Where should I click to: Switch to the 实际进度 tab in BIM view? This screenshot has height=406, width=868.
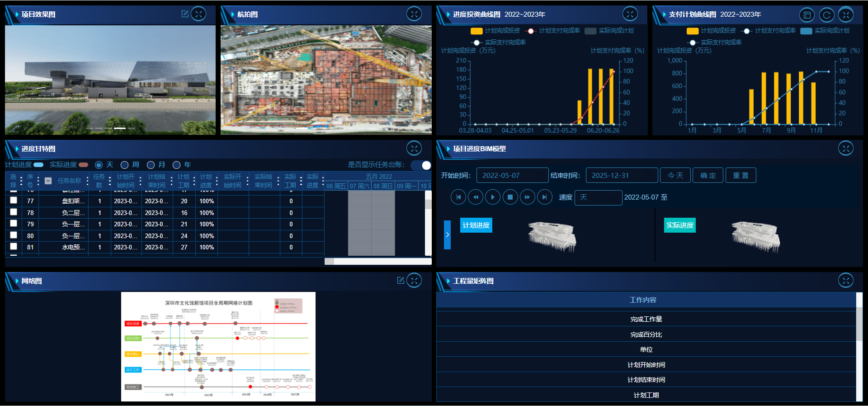coord(679,225)
